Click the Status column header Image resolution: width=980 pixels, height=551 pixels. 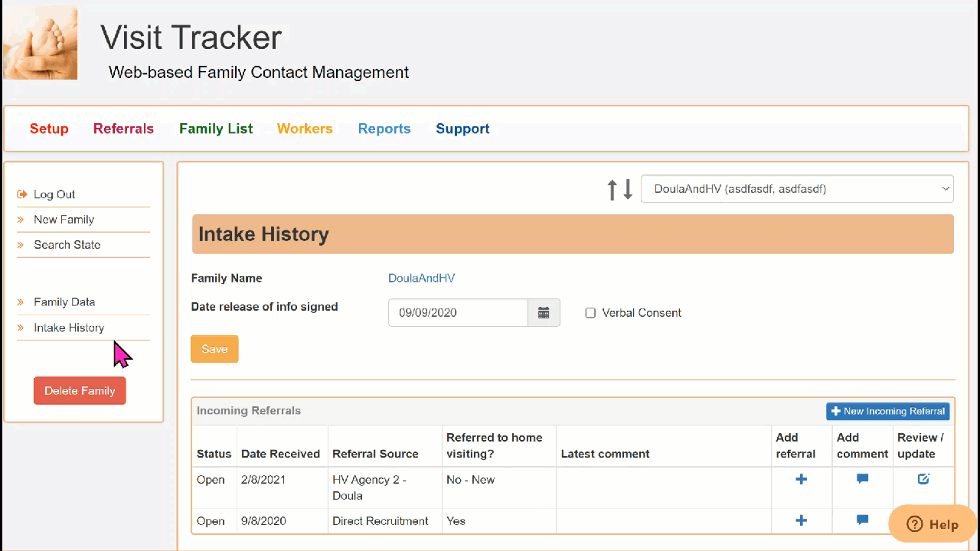point(214,454)
